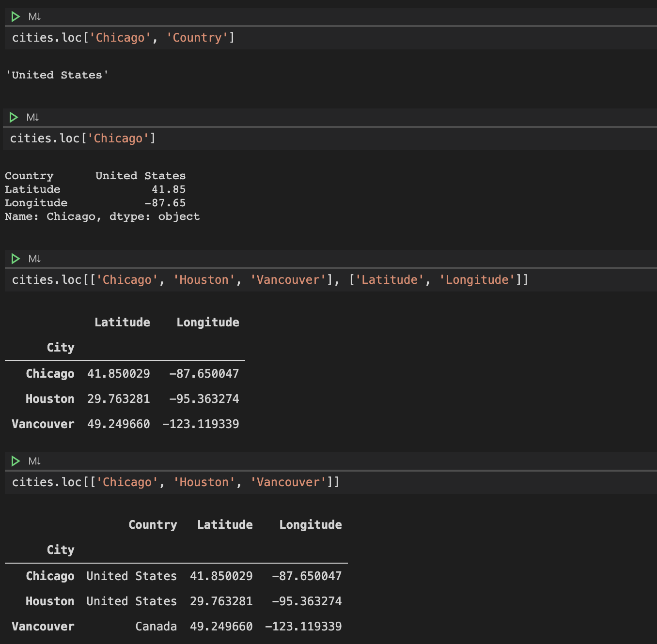Run the bottom cell listing three cities
This screenshot has width=657, height=644.
point(15,460)
